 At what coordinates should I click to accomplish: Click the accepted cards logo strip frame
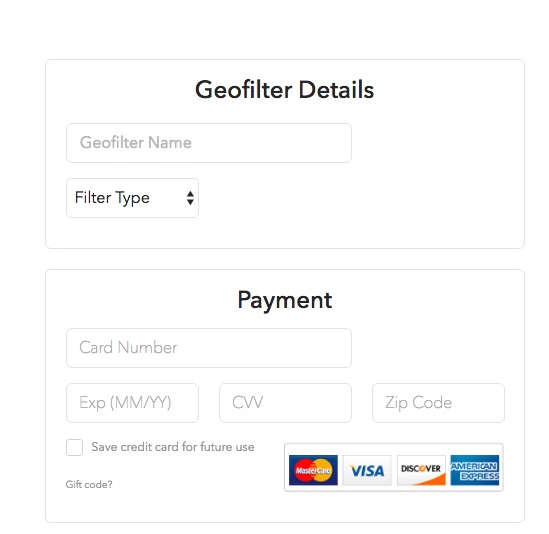click(x=394, y=467)
